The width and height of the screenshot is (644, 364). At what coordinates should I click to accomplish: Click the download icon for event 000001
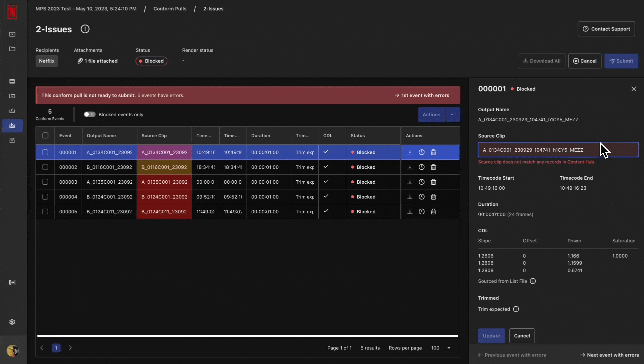click(410, 152)
